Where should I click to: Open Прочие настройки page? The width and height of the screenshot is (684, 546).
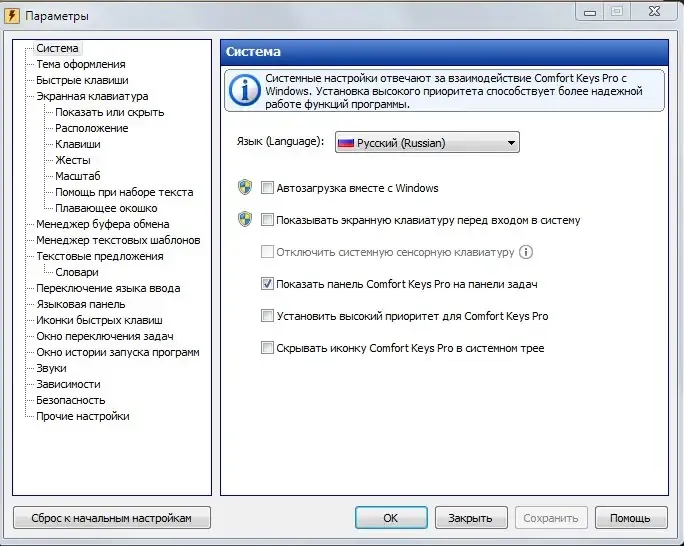tap(82, 416)
